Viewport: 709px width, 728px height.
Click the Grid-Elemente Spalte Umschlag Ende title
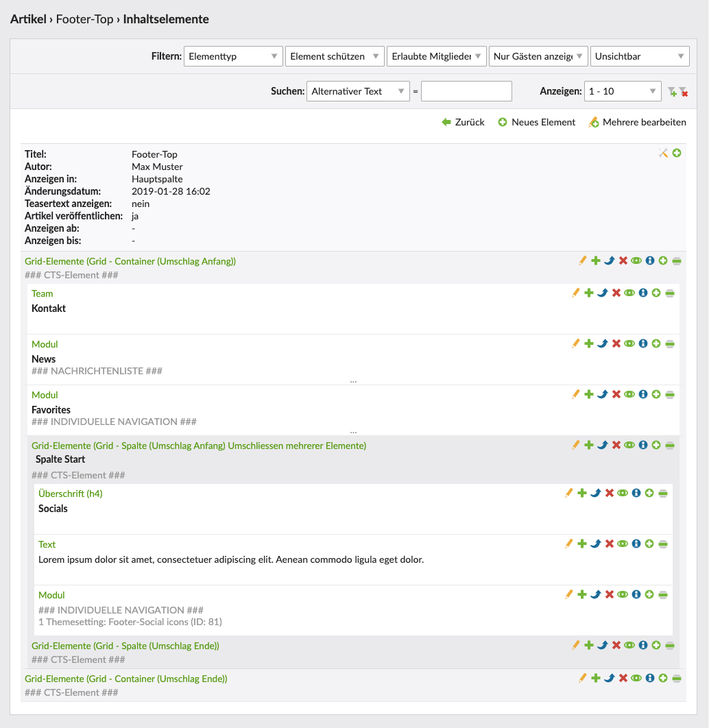pyautogui.click(x=125, y=646)
